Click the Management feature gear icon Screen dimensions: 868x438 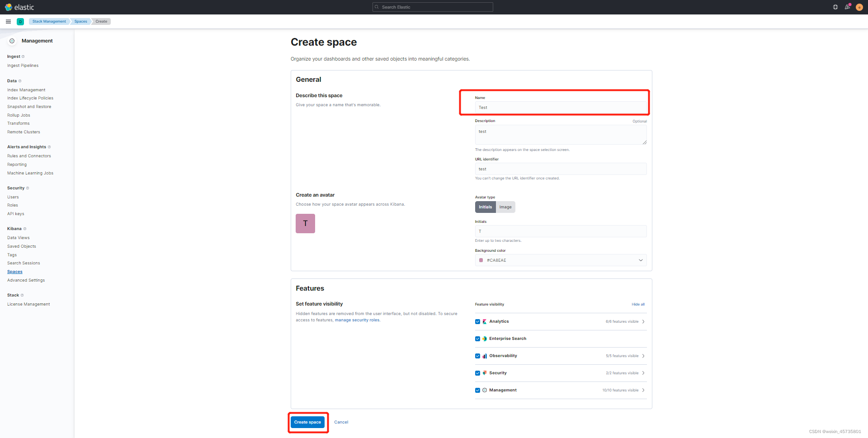[x=485, y=390]
